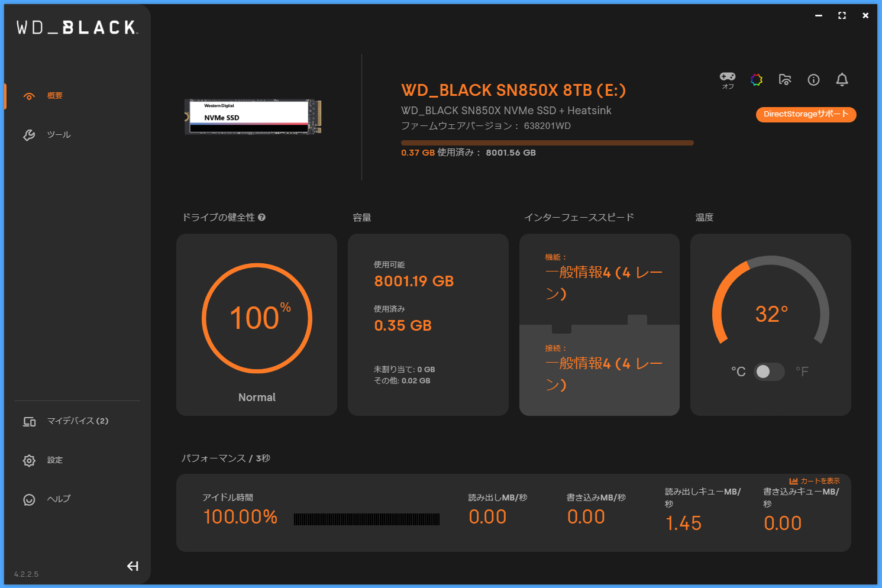Click DirectStorageサポート button
The width and height of the screenshot is (882, 588).
coord(806,114)
